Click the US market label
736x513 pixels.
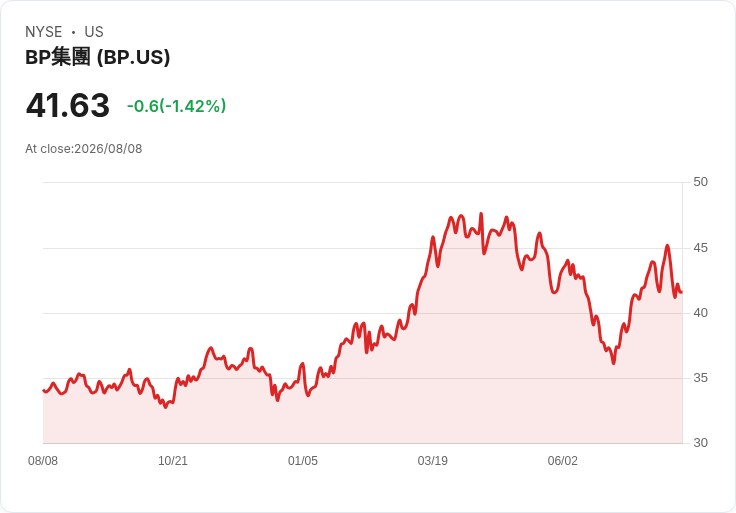click(94, 32)
